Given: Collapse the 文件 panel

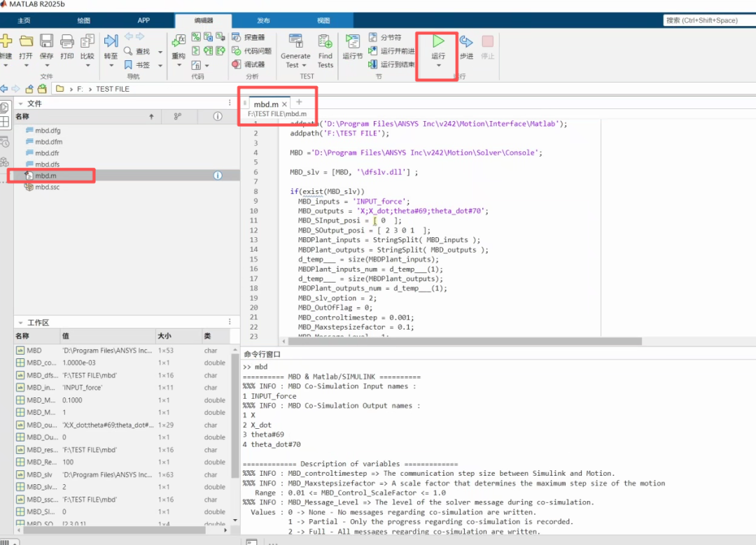Looking at the screenshot, I should click(x=21, y=104).
